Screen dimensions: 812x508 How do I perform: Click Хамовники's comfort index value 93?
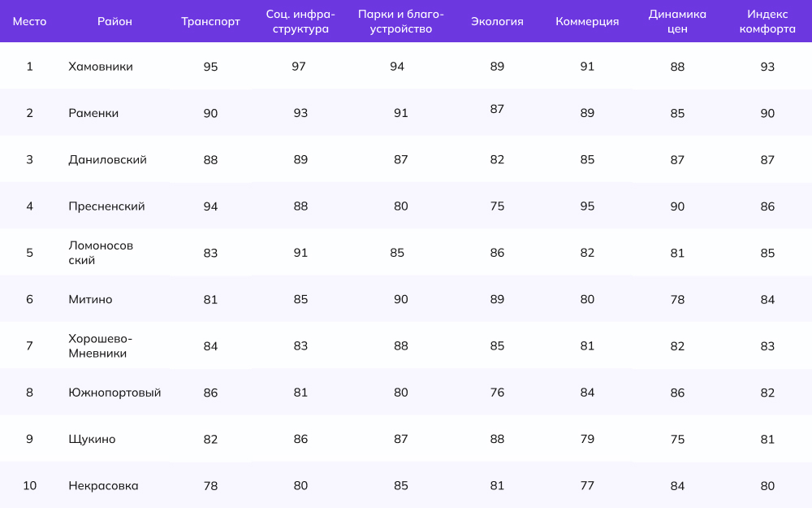point(767,67)
